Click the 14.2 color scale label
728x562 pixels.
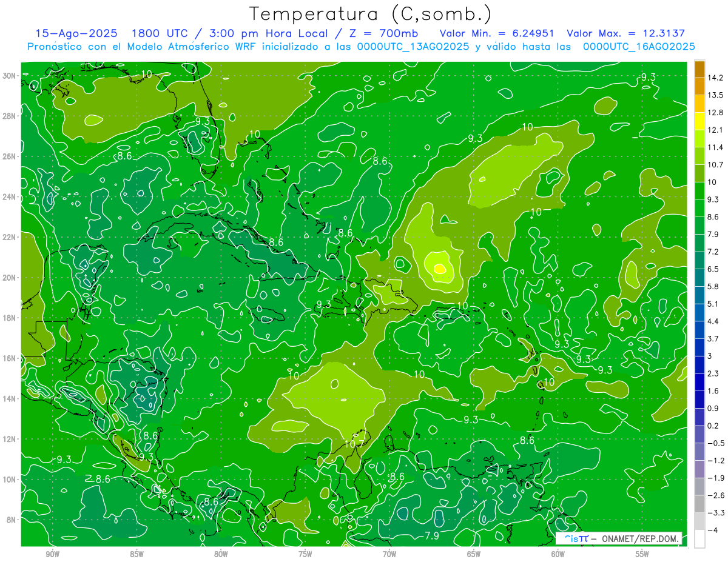point(715,78)
